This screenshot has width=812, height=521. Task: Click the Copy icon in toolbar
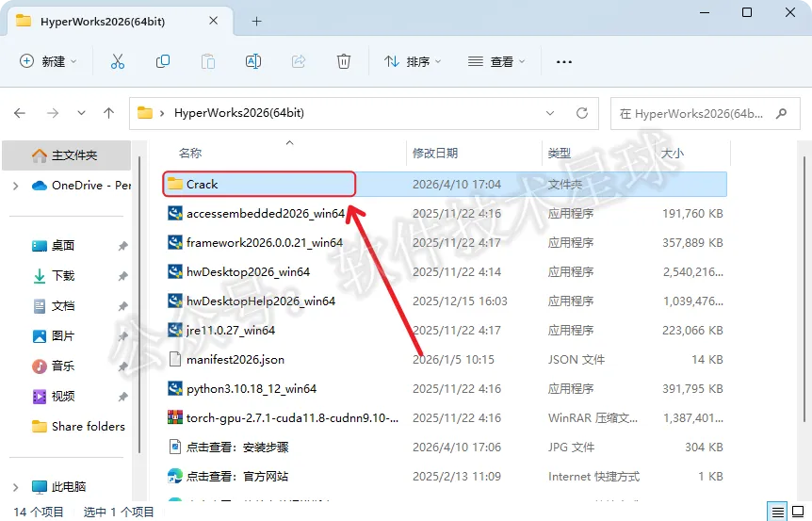point(163,61)
